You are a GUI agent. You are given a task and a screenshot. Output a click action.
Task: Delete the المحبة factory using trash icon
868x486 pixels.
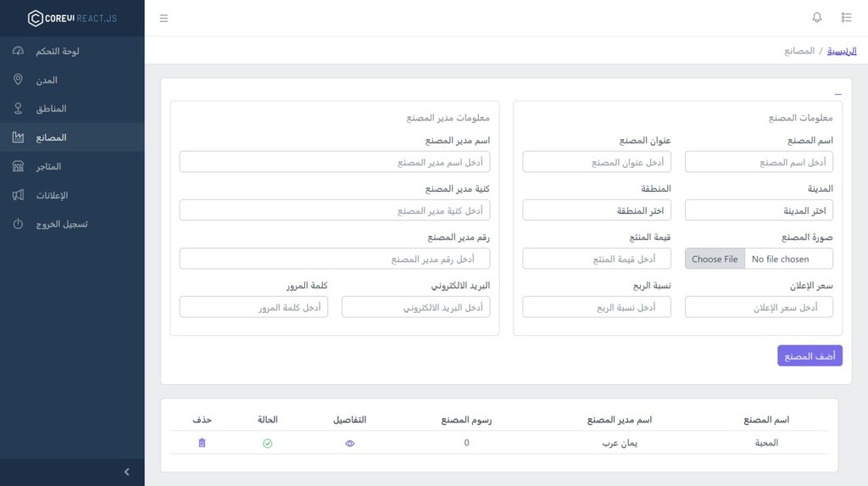(202, 443)
